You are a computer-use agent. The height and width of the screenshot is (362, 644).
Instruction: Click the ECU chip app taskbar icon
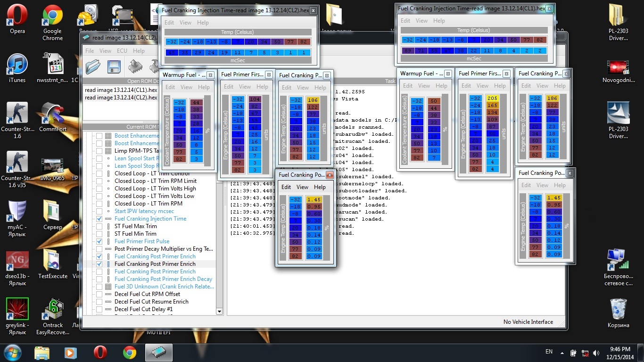pyautogui.click(x=158, y=353)
